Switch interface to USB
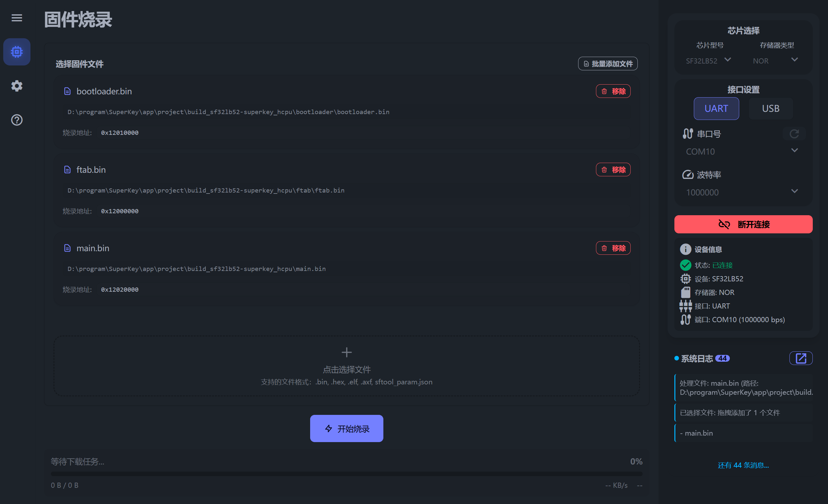828x504 pixels. tap(771, 109)
